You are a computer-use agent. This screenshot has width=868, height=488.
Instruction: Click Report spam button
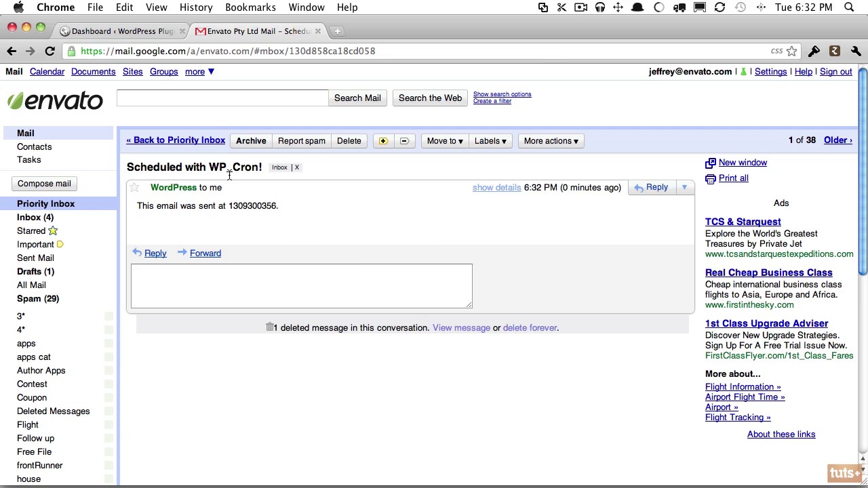tap(302, 141)
